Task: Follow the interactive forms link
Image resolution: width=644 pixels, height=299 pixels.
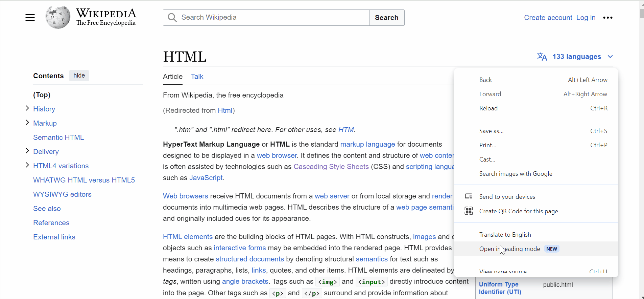Action: (240, 248)
